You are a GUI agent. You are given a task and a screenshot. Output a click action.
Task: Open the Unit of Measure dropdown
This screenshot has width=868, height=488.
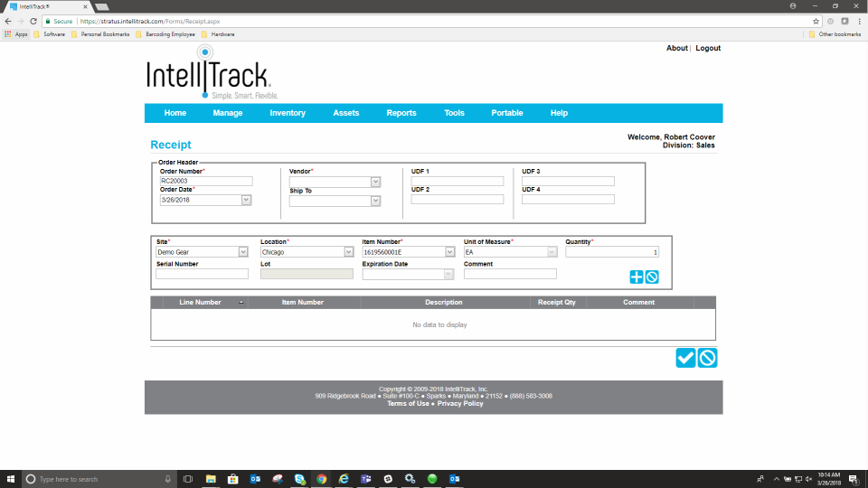[552, 252]
